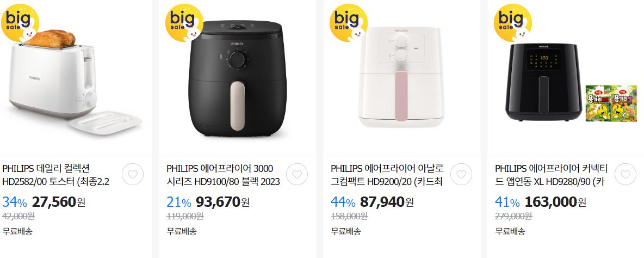Open the 아날로그컴팩트 HD9200/20 product title
Viewport: 644px width, 258px height.
click(x=387, y=175)
